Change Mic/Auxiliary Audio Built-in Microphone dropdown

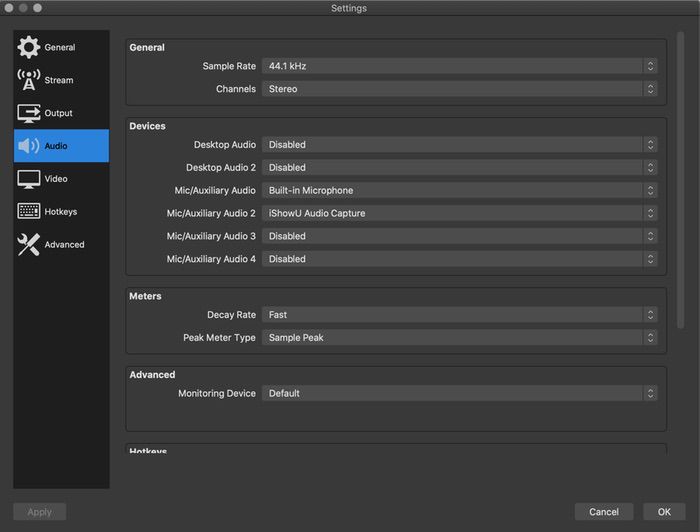[459, 190]
